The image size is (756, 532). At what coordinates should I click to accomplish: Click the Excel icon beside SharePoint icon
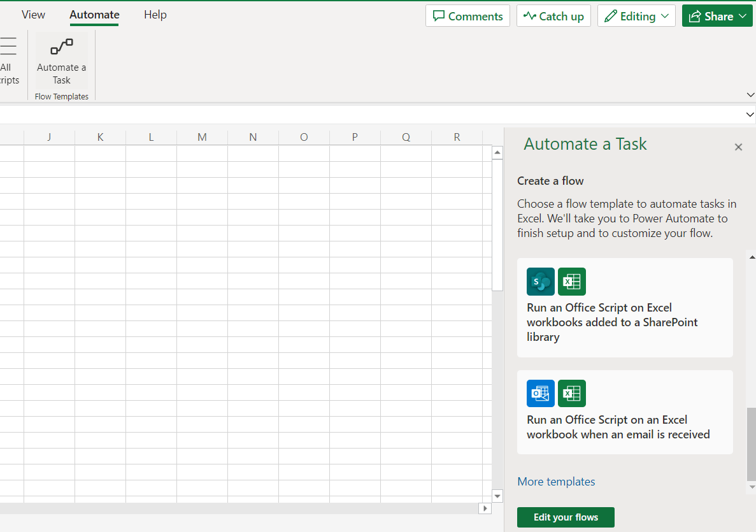tap(572, 281)
